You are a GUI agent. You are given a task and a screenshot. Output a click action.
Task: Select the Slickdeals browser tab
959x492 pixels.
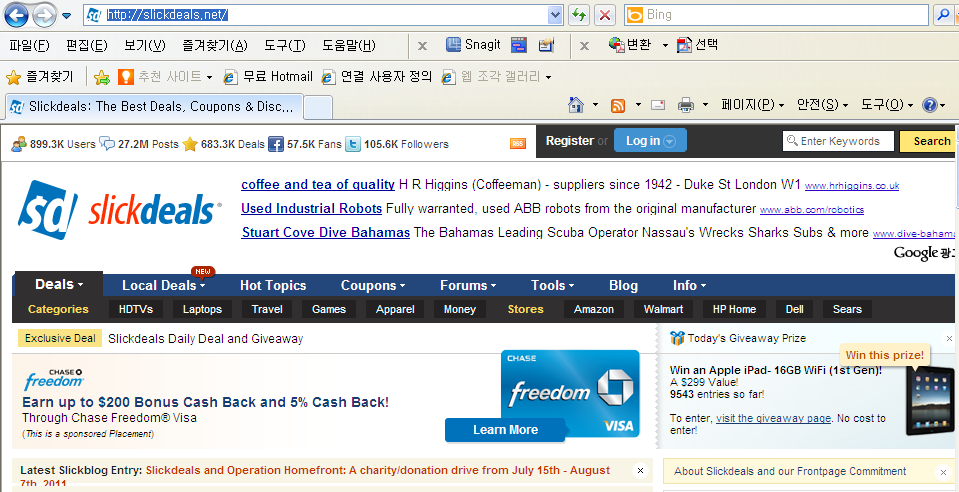point(154,106)
